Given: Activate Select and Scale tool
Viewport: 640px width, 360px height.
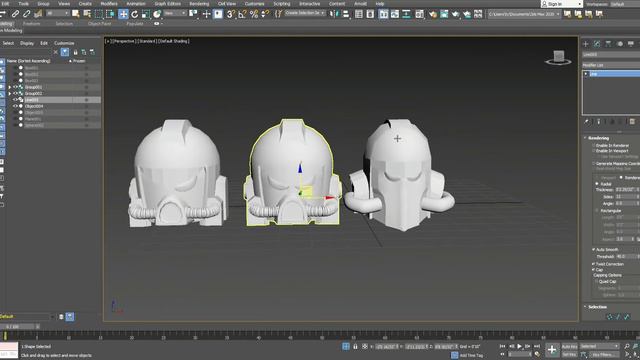Looking at the screenshot, I should [x=146, y=14].
